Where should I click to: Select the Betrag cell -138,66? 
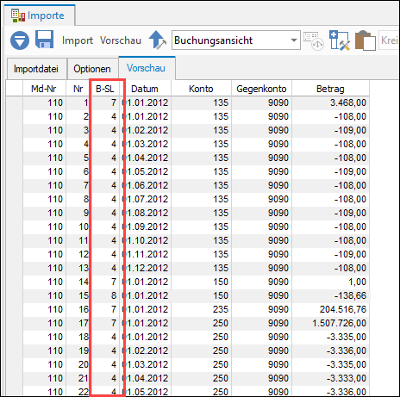tap(330, 296)
